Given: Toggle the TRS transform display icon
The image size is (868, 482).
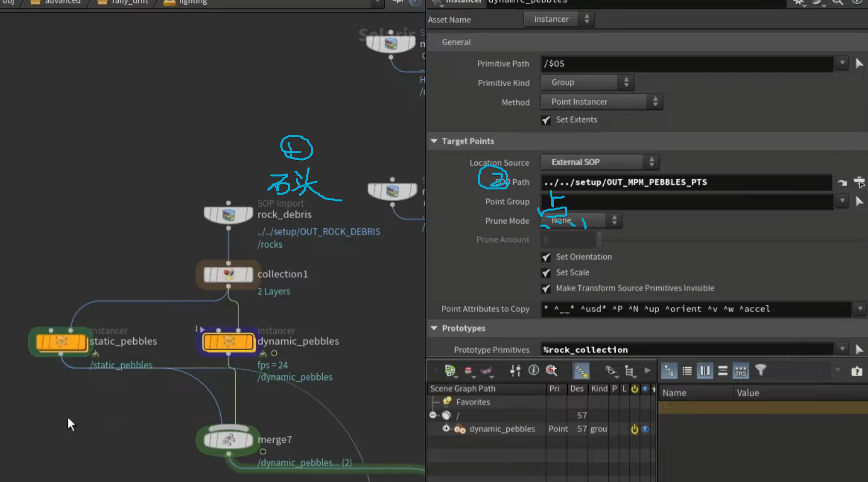Looking at the screenshot, I should click(x=741, y=371).
